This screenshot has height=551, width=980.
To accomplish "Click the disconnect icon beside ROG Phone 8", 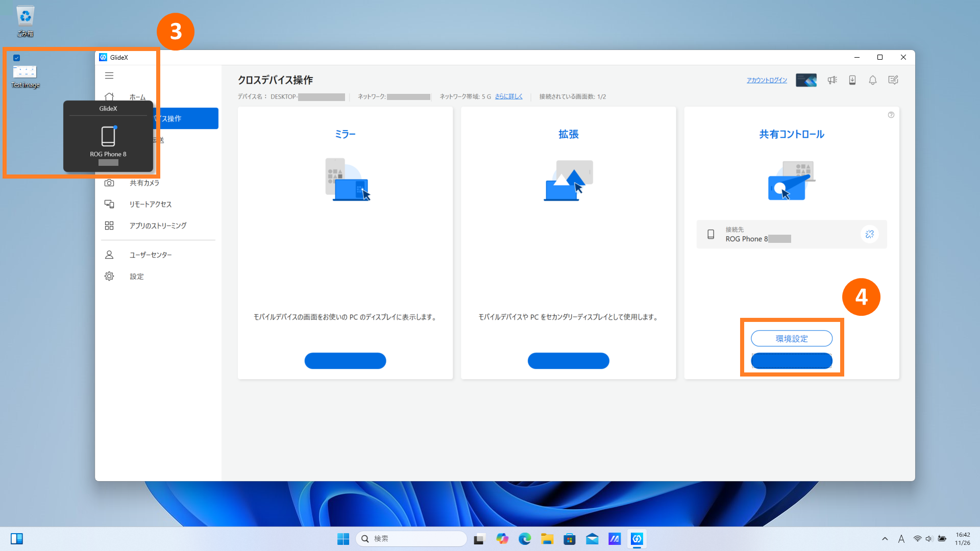I will point(870,234).
